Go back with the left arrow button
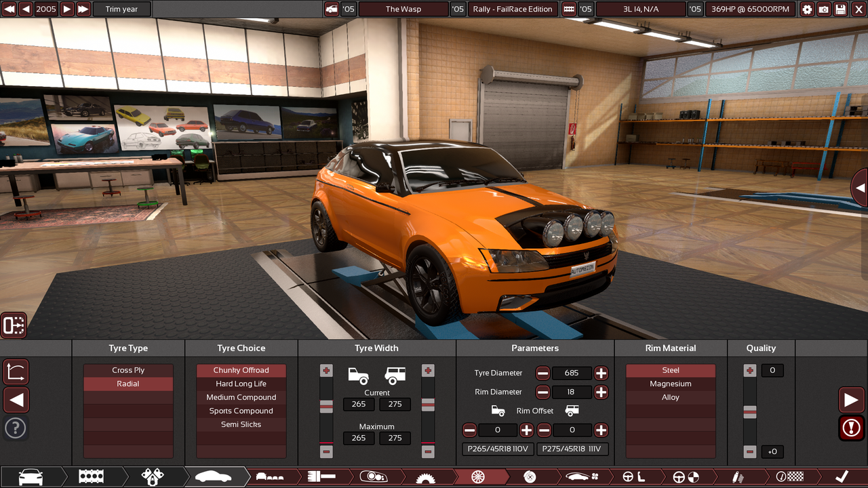 (x=16, y=400)
